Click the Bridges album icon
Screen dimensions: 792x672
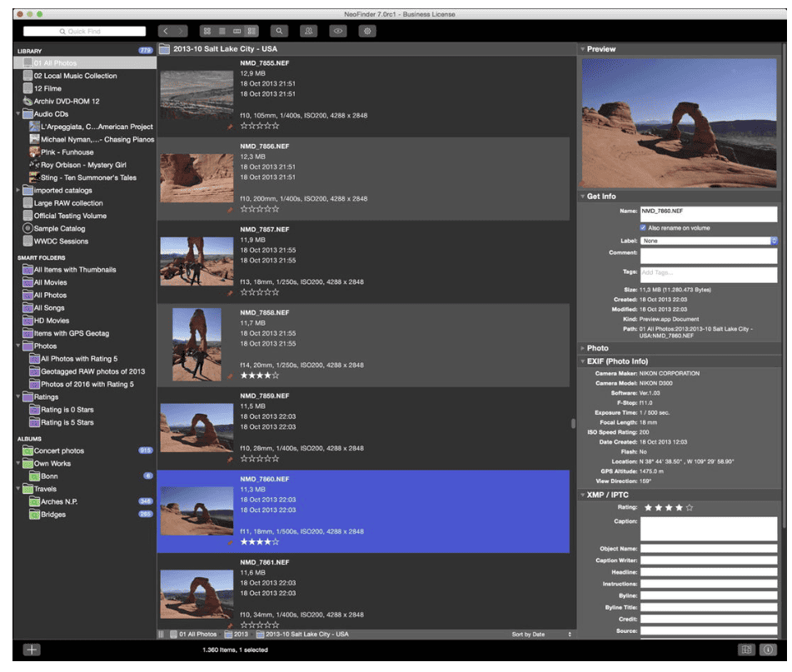(x=34, y=515)
